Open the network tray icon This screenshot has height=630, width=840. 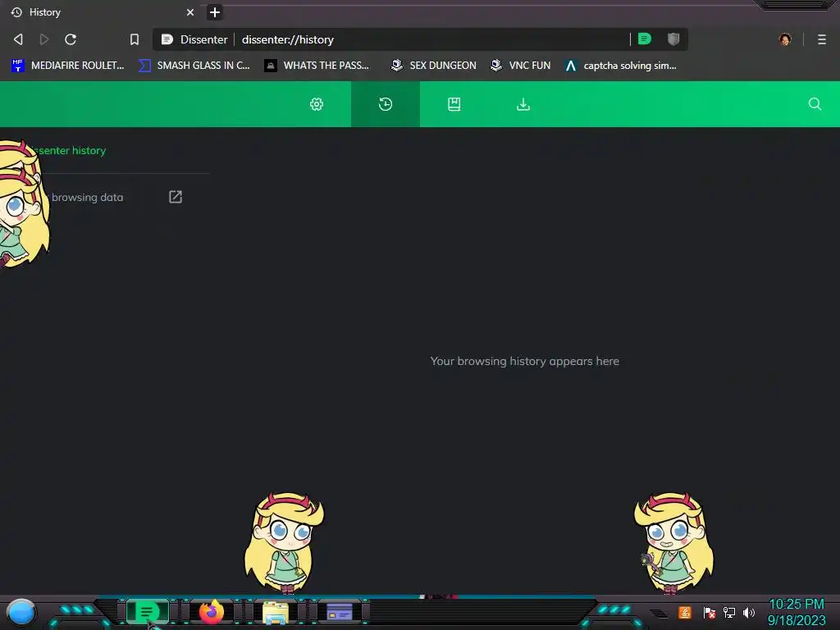tap(729, 612)
